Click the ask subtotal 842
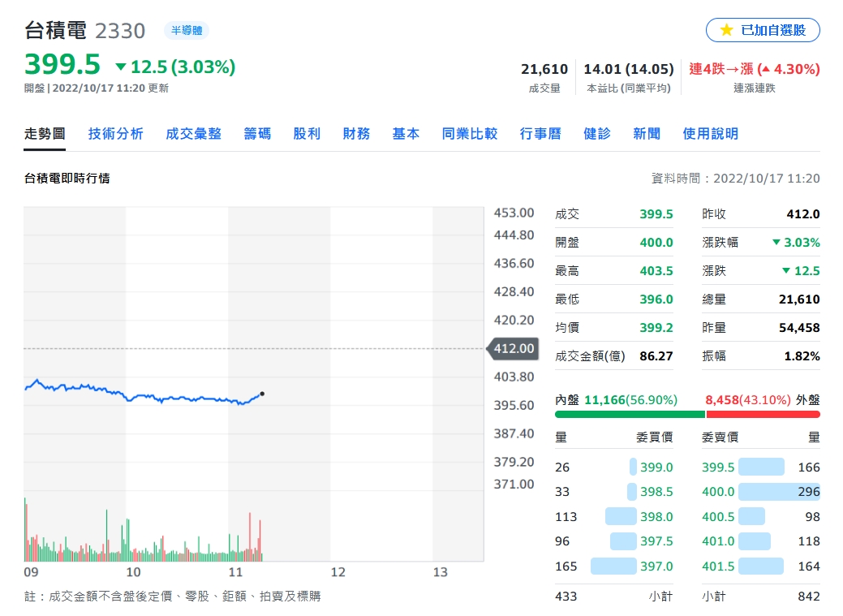Image resolution: width=843 pixels, height=616 pixels. (809, 597)
